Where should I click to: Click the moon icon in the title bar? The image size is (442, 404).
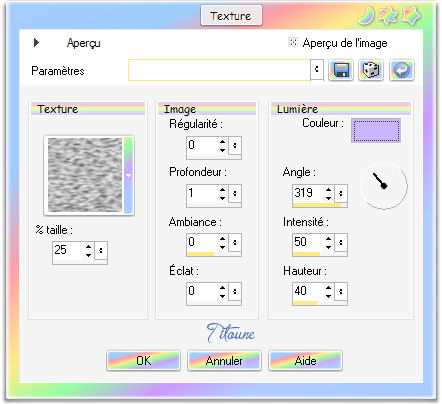click(367, 16)
